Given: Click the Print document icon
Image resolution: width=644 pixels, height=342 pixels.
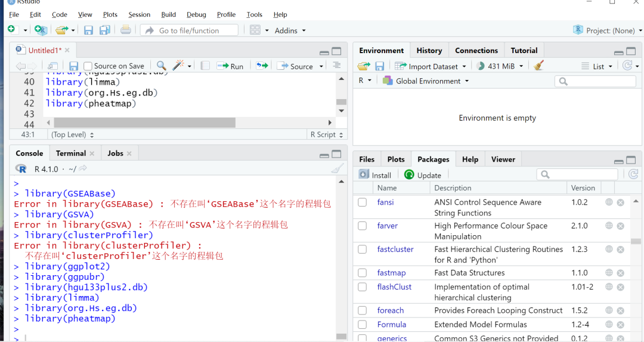Looking at the screenshot, I should coord(126,30).
